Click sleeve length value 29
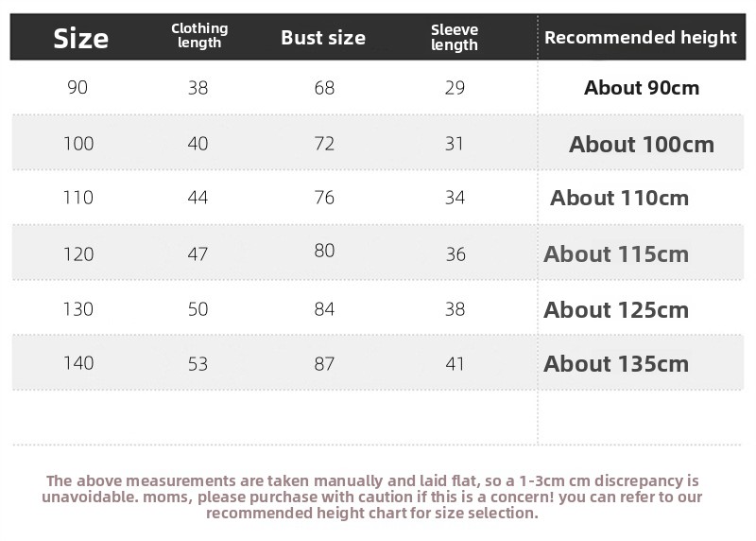Image resolution: width=756 pixels, height=541 pixels. pyautogui.click(x=455, y=88)
